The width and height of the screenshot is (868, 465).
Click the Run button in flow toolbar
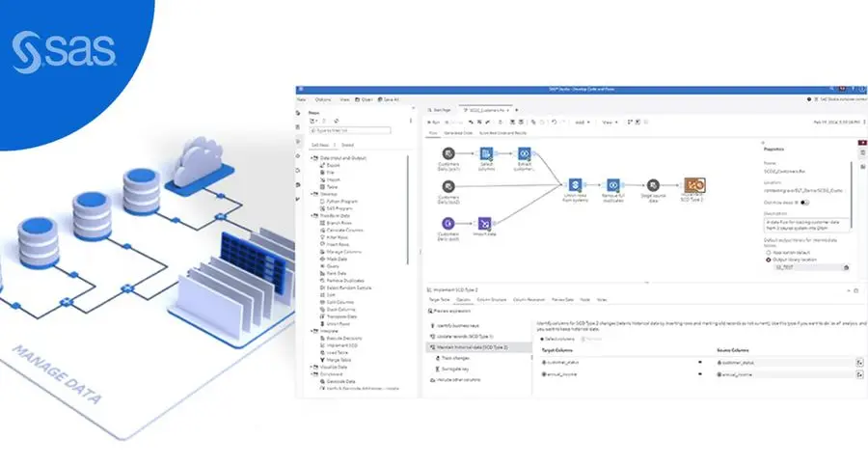(434, 122)
